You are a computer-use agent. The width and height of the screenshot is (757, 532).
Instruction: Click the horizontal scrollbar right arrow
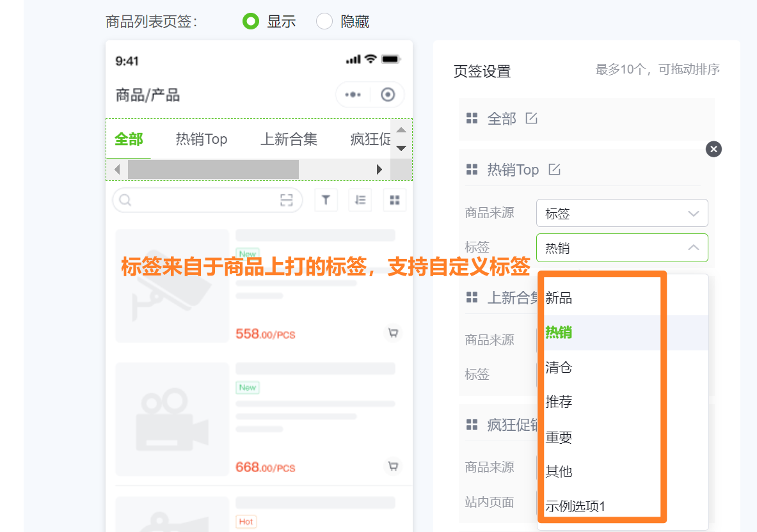pos(379,170)
